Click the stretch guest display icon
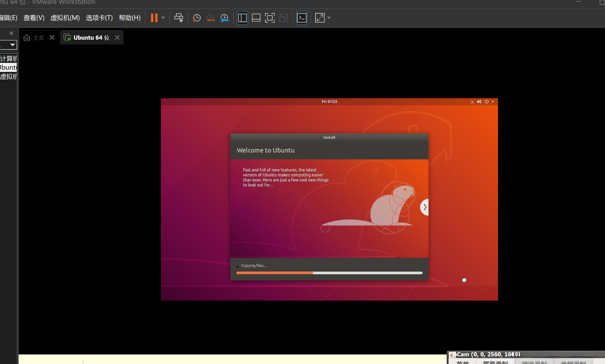The height and width of the screenshot is (364, 605). [320, 18]
